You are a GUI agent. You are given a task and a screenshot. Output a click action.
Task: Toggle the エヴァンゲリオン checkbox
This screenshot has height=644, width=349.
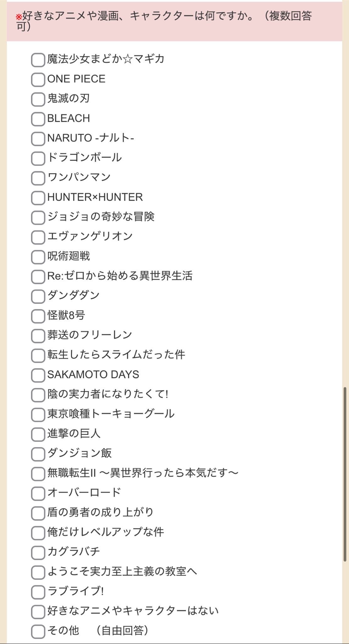pyautogui.click(x=38, y=237)
